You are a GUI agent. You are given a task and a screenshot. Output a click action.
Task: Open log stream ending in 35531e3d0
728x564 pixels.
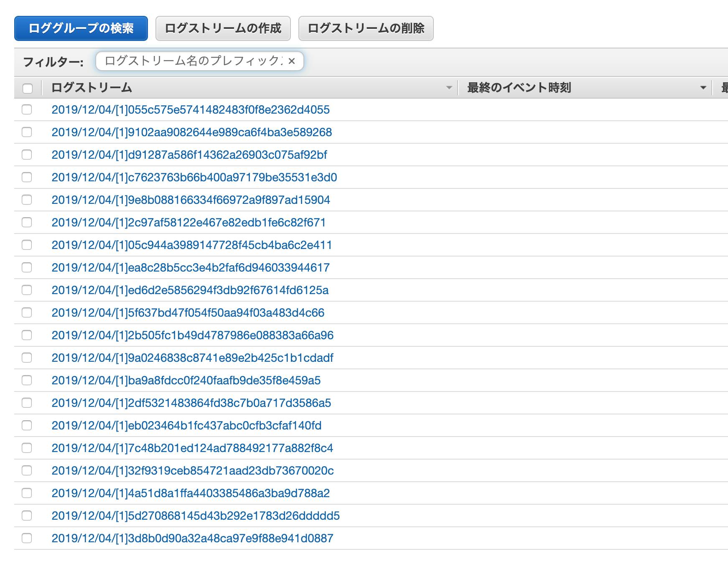coord(194,178)
